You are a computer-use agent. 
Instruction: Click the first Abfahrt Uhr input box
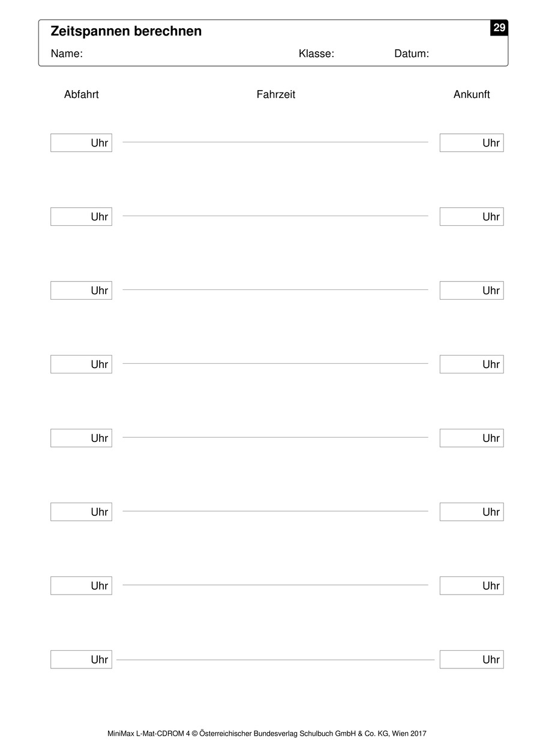tap(81, 143)
